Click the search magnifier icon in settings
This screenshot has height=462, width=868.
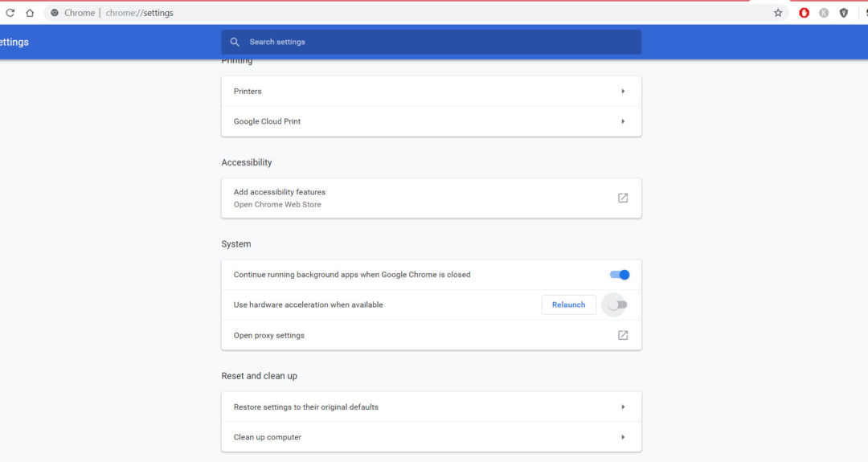pyautogui.click(x=235, y=42)
